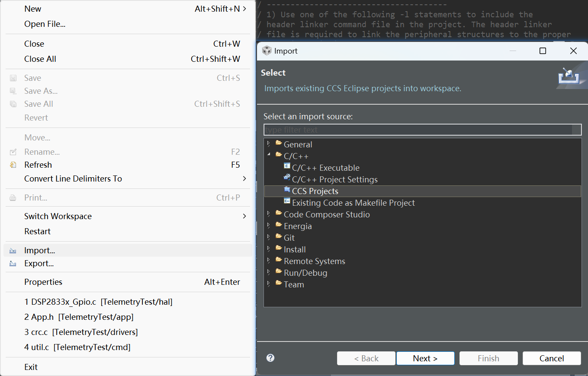588x376 pixels.
Task: Open Convert Line Delimiters To submenu
Action: point(128,178)
